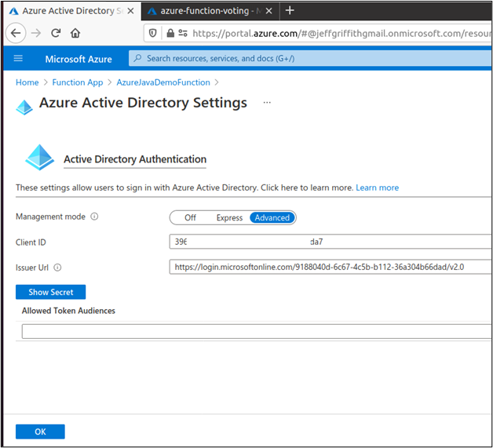Click the search magnifier icon

tap(137, 58)
